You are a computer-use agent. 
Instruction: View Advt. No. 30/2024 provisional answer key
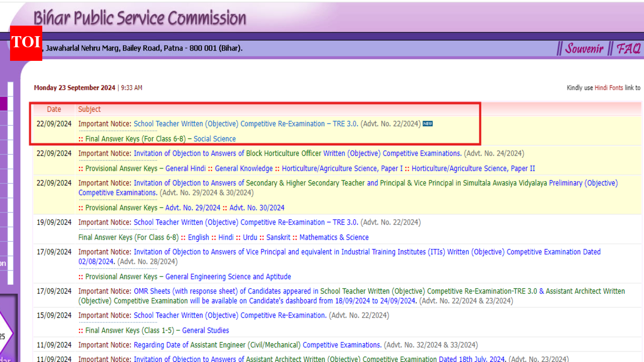pyautogui.click(x=257, y=208)
